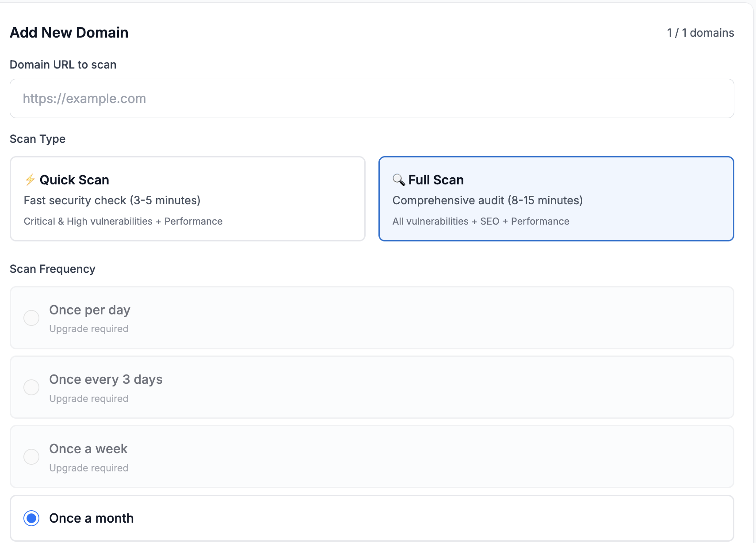
Task: Click Upgrade required under Once a week
Action: (x=88, y=467)
